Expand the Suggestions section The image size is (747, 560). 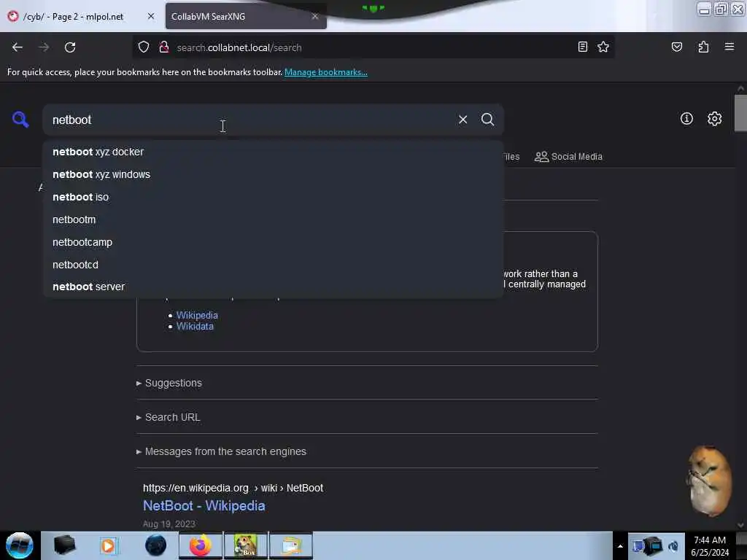pyautogui.click(x=169, y=383)
